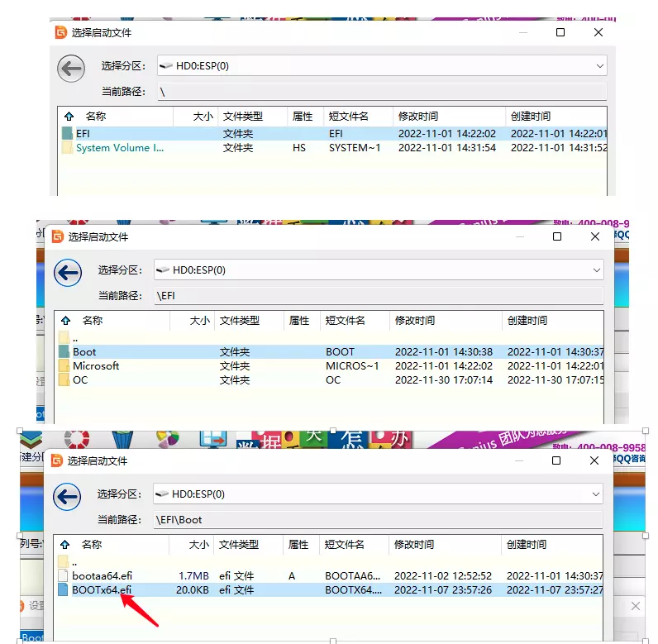Click back arrow in \EFI path dialog
The image size is (658, 644).
pyautogui.click(x=68, y=273)
